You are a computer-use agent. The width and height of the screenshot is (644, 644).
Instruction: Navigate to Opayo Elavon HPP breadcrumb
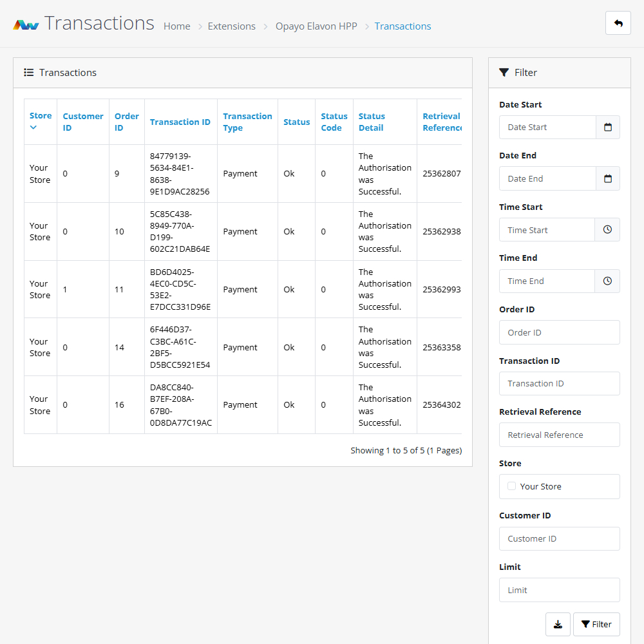tap(316, 26)
